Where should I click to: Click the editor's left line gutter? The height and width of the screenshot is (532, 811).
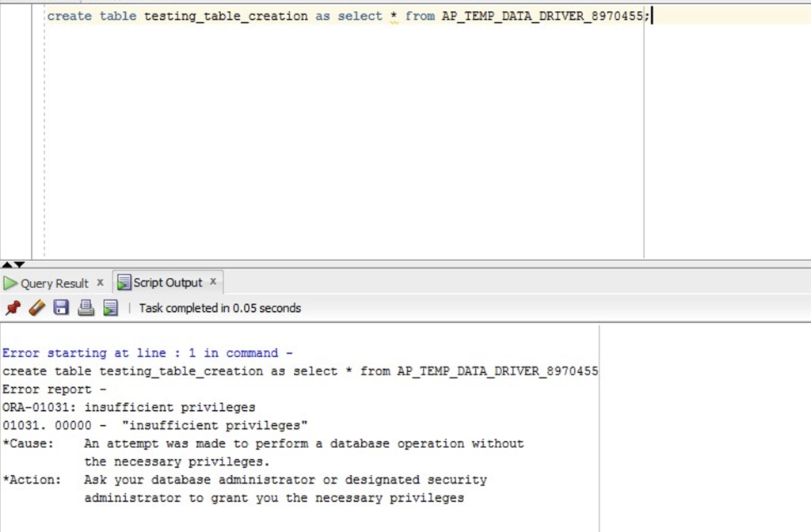point(16,129)
